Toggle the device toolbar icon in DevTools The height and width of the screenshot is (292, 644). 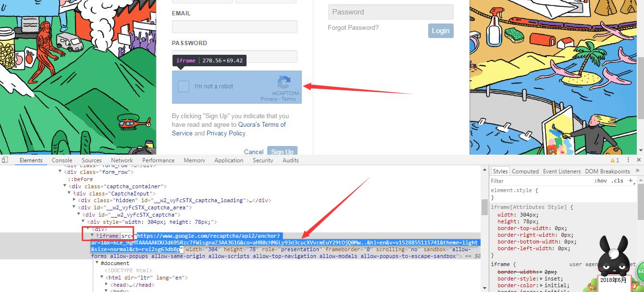pos(4,160)
